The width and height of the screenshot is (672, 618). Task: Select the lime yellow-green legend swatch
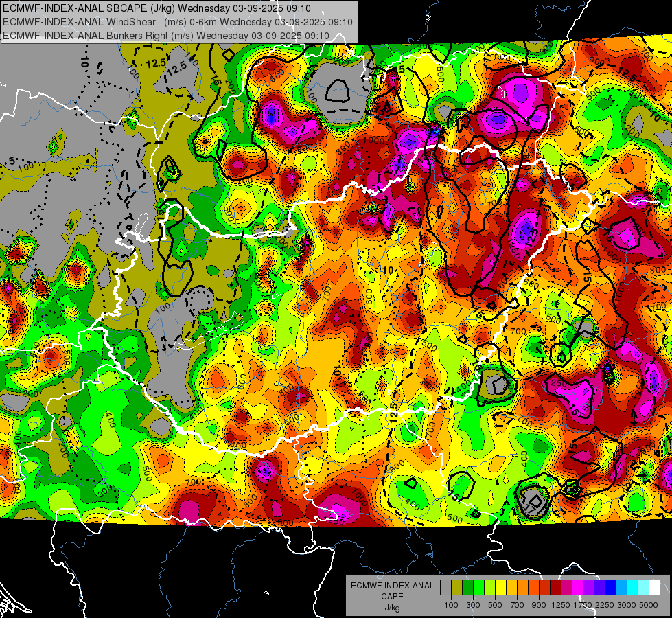point(489,588)
